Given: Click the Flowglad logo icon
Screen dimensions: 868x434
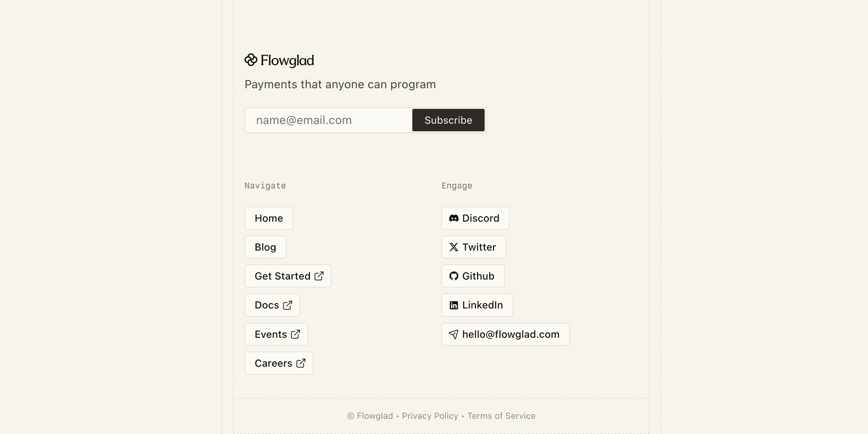Looking at the screenshot, I should (251, 60).
